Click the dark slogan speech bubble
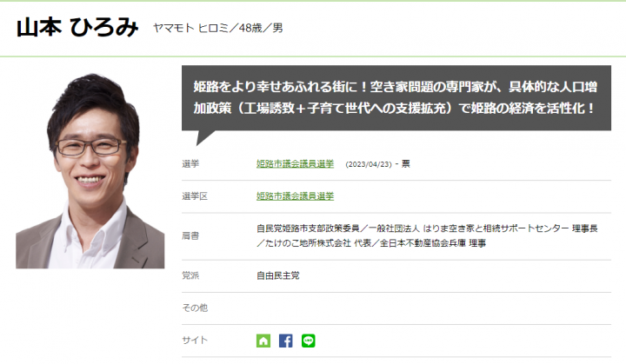626x364 pixels. pos(396,97)
